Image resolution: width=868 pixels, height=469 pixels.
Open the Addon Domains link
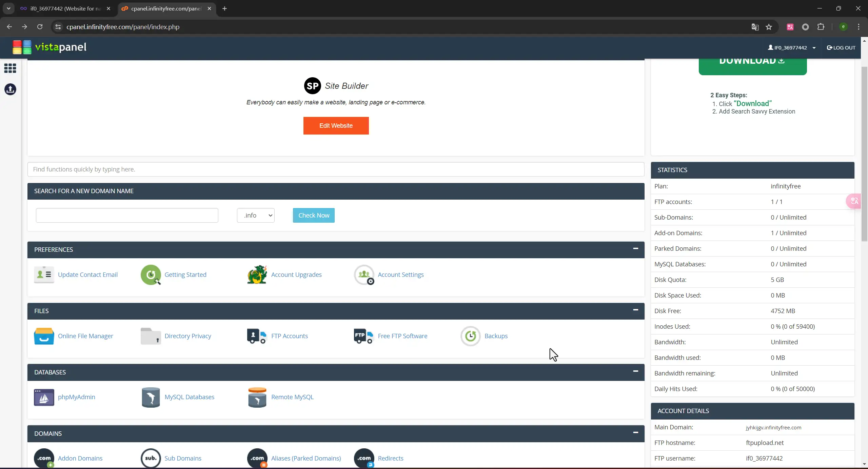(80, 458)
